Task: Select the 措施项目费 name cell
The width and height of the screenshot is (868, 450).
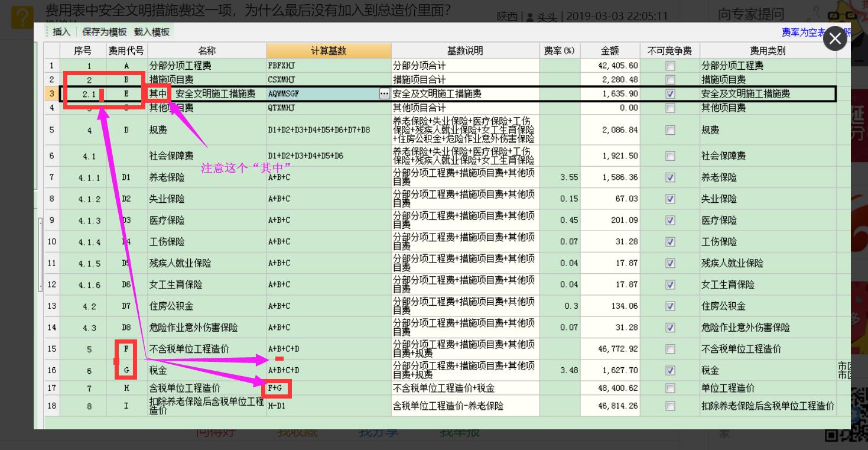Action: click(207, 80)
